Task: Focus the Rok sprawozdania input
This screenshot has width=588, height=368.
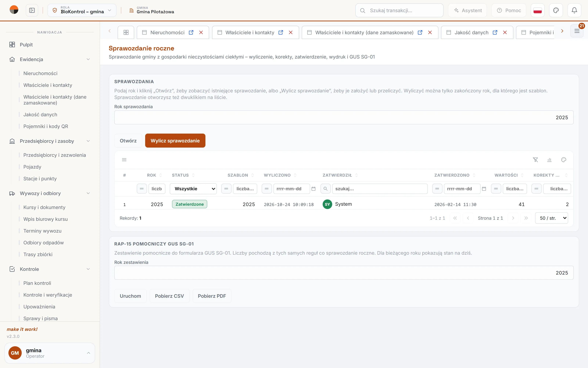Action: point(344,118)
